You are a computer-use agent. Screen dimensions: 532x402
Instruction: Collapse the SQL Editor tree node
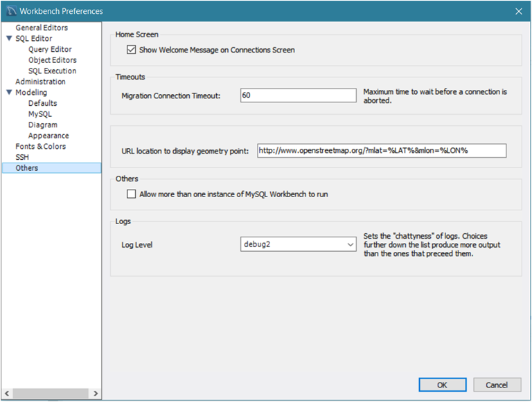click(9, 38)
